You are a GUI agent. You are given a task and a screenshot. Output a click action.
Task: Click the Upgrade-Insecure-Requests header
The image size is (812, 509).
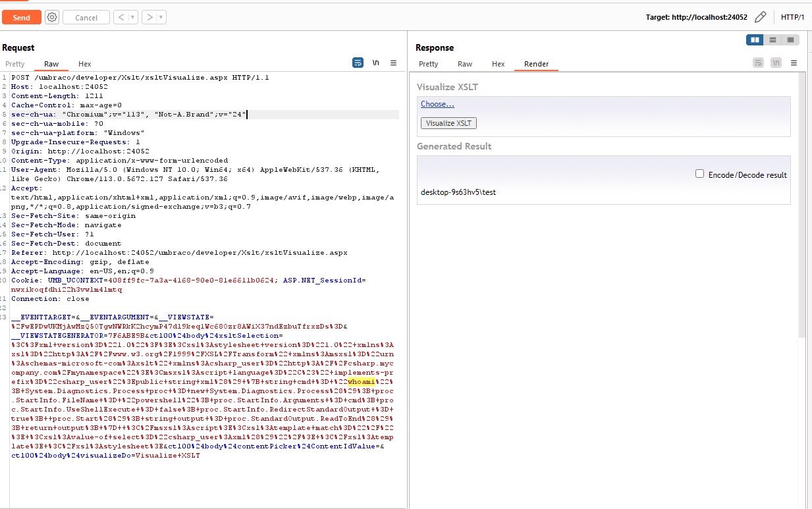pos(76,142)
